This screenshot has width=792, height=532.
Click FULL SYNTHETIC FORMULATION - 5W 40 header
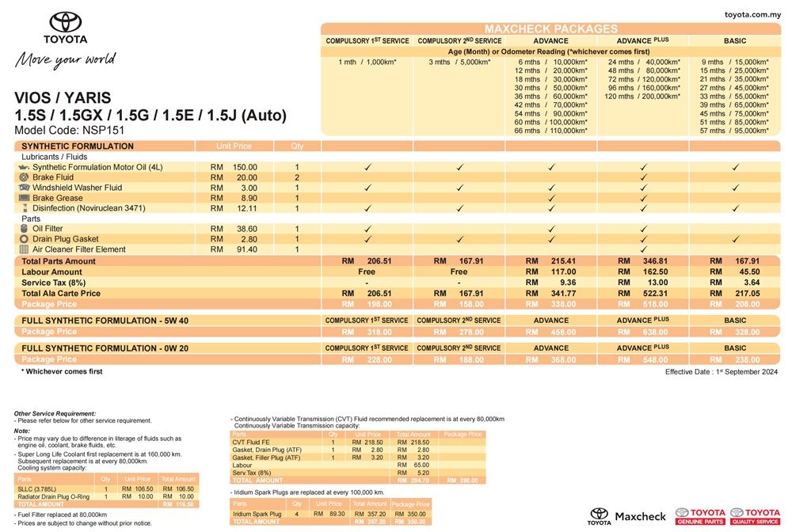(105, 321)
